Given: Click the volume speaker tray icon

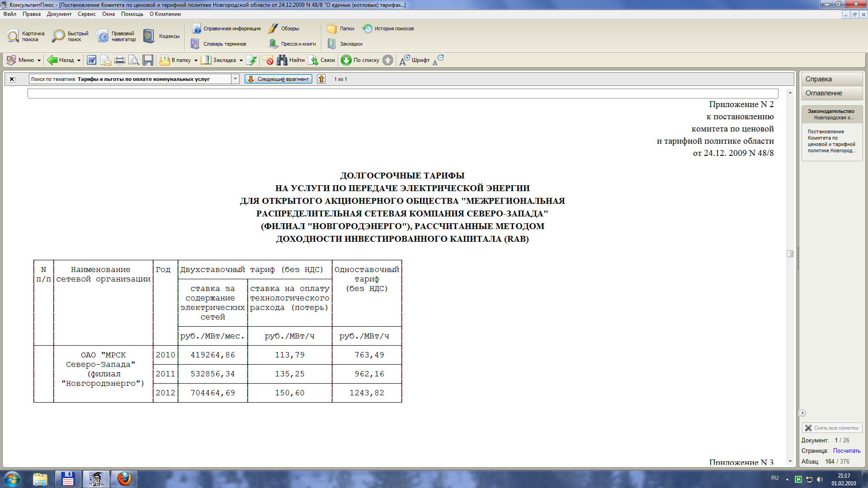Looking at the screenshot, I should 820,479.
